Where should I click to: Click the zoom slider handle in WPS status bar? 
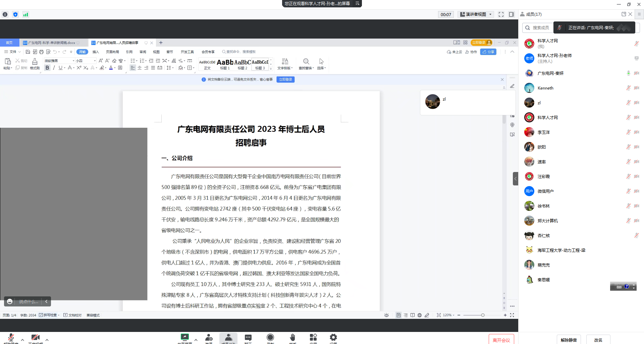click(483, 315)
